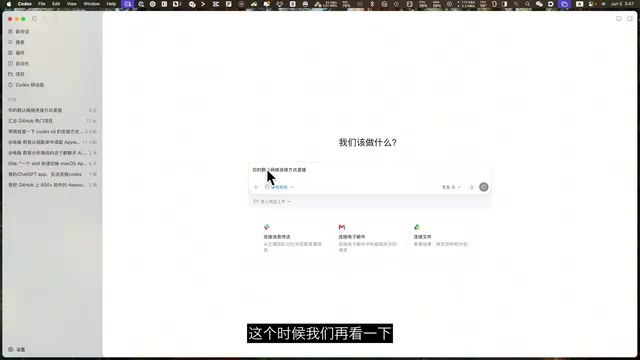
Task: Start a new chat (新对话) in the sidebar
Action: tap(19, 31)
